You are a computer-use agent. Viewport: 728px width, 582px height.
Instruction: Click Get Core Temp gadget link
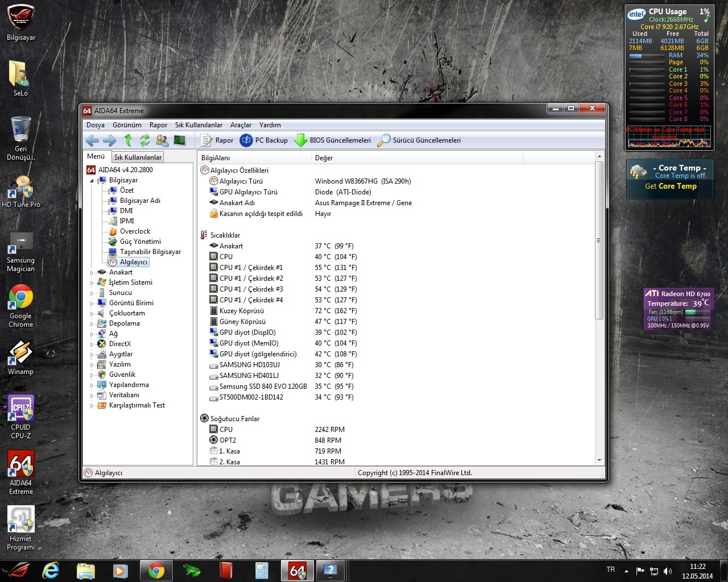pos(671,186)
